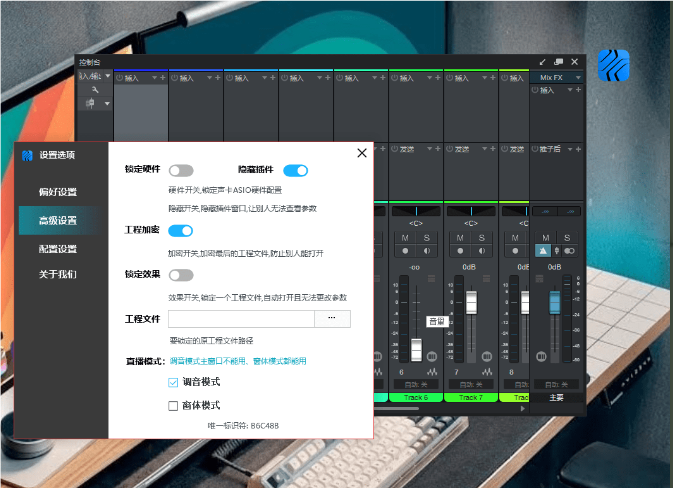Uncheck the 调音模式 checkbox
This screenshot has width=673, height=488.
pos(173,382)
